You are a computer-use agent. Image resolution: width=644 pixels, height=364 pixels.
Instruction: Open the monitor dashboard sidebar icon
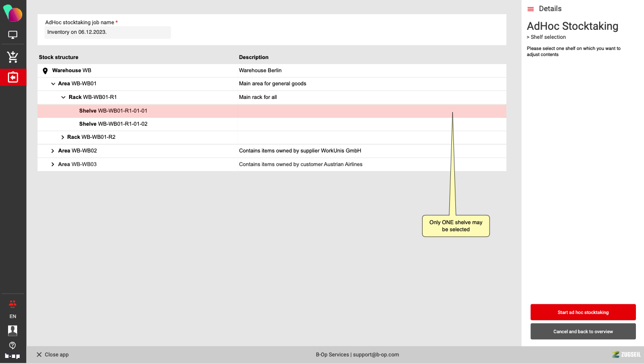coord(13,35)
